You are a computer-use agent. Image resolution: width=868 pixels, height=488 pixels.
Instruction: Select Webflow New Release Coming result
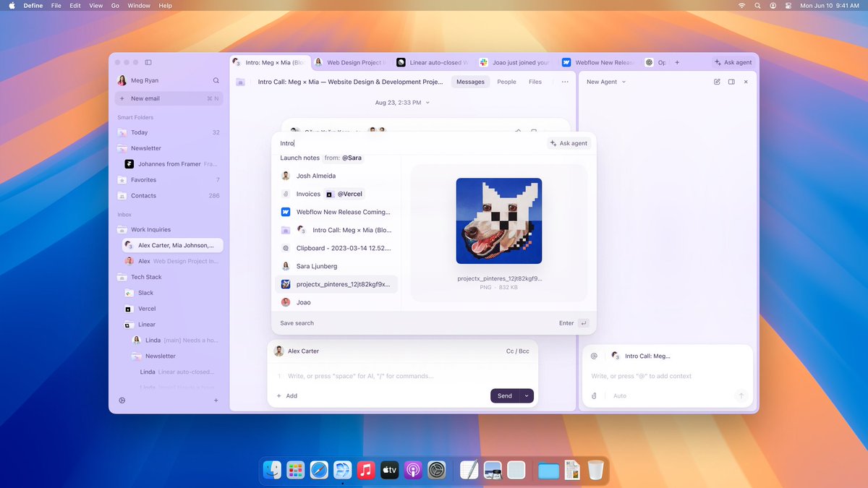point(336,212)
